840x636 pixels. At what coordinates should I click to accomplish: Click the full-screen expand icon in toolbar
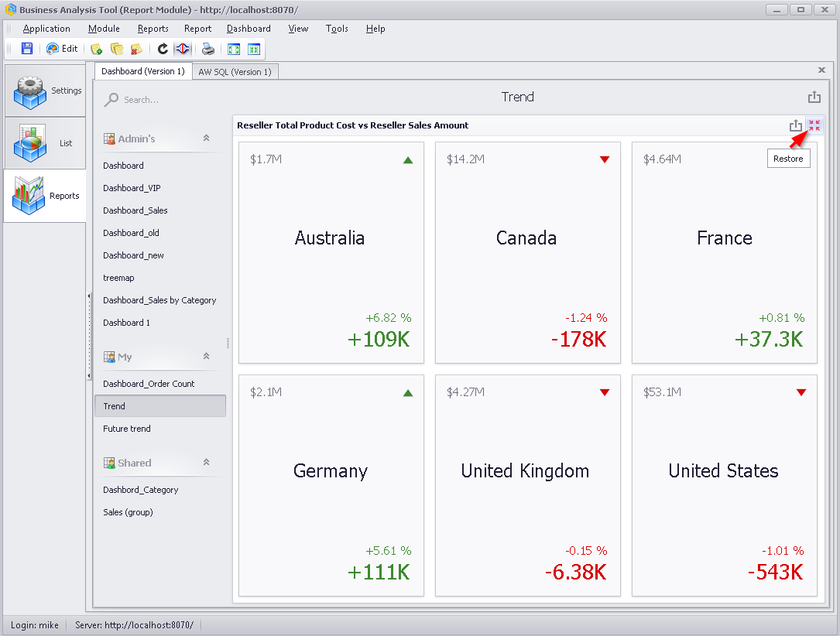[x=234, y=50]
